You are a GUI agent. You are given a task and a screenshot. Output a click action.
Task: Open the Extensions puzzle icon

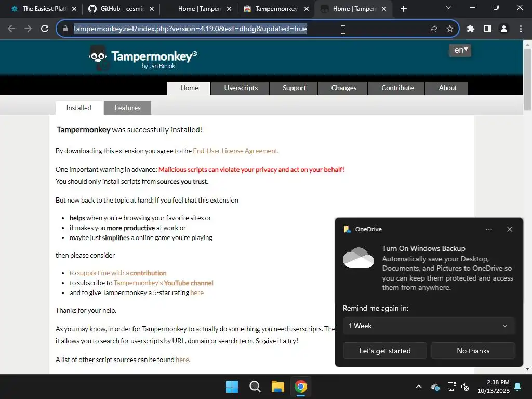pyautogui.click(x=471, y=29)
